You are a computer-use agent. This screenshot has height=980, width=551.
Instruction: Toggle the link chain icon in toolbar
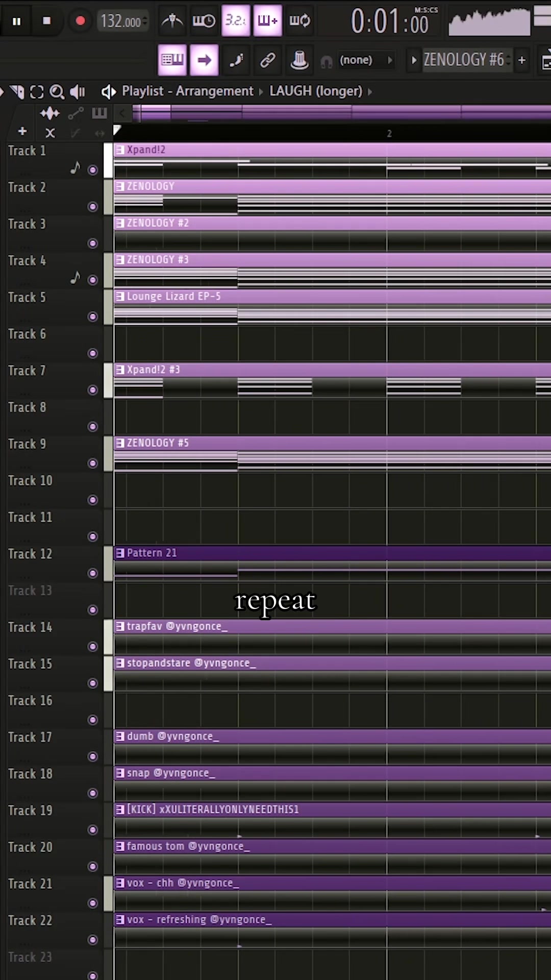pos(267,61)
